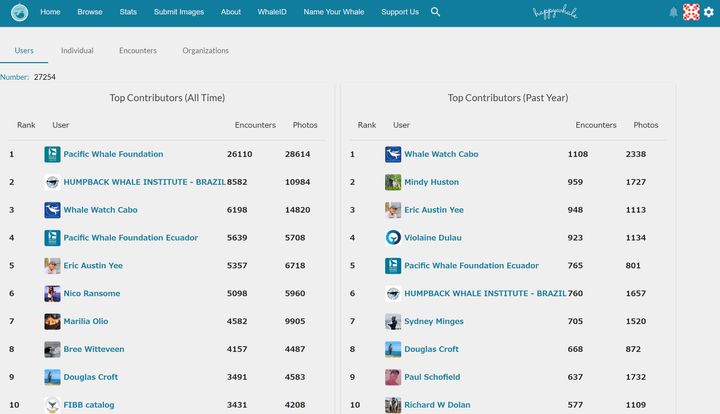Viewport: 720px width, 414px height.
Task: Open the Browse menu item
Action: (x=90, y=12)
